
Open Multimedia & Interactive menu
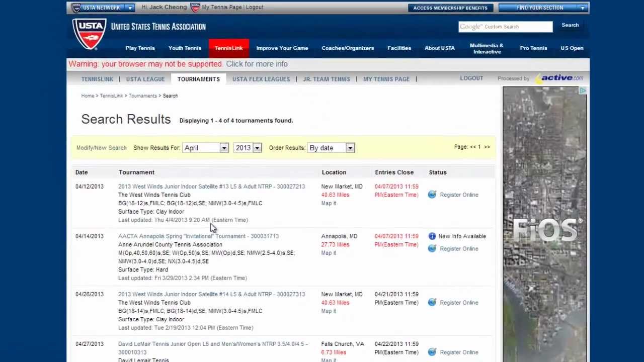pos(487,48)
